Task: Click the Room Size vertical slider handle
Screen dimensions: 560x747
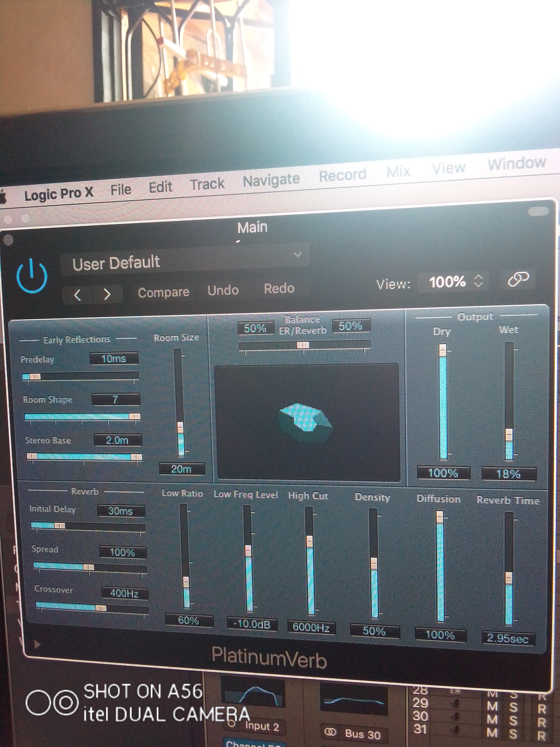Action: click(180, 428)
